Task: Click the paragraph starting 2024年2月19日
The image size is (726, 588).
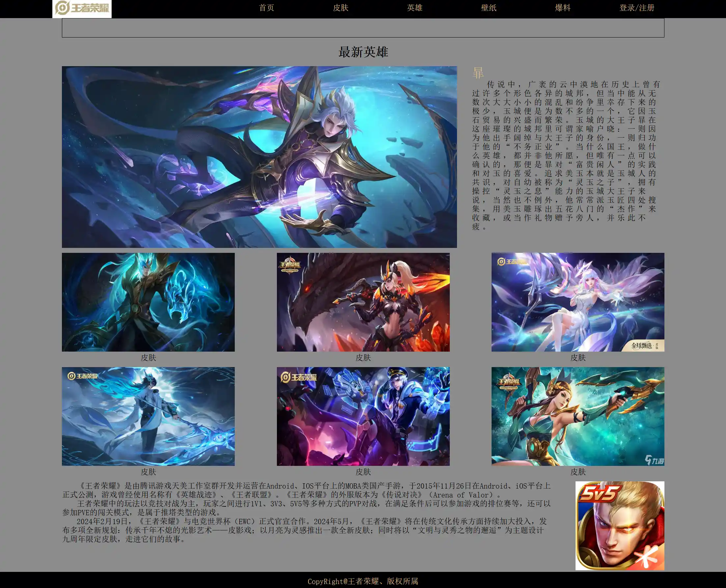Action: [x=305, y=530]
